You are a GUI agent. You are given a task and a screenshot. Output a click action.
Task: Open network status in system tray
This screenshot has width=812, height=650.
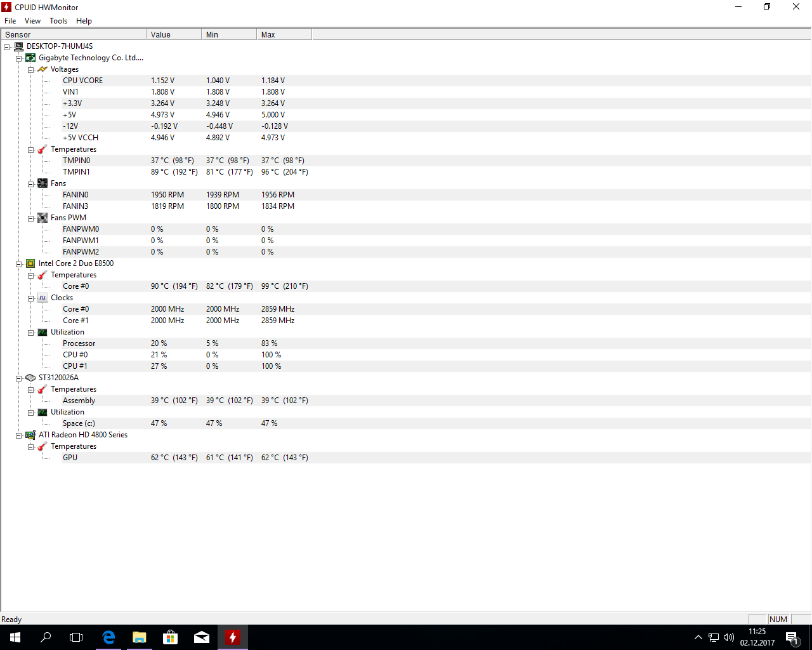click(714, 637)
